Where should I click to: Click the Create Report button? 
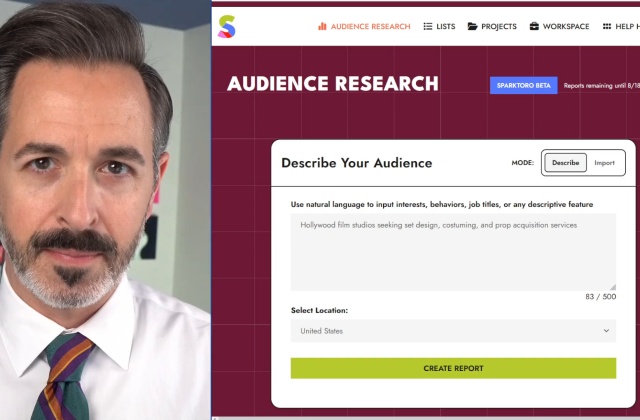click(x=453, y=368)
